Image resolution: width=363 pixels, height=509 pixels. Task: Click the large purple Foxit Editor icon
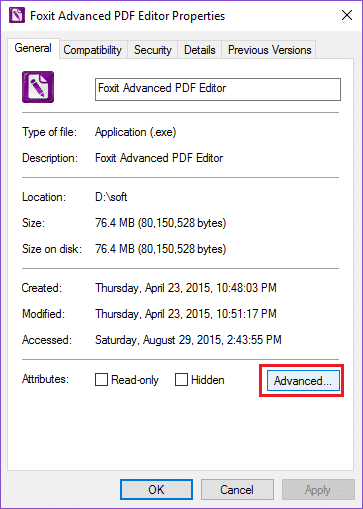38,87
